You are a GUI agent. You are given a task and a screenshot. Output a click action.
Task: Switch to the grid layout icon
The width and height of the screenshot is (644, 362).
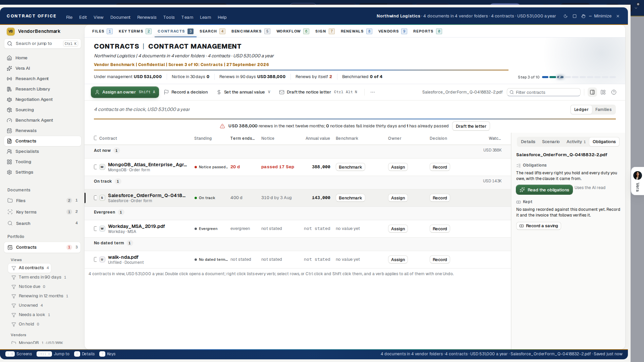click(x=603, y=92)
